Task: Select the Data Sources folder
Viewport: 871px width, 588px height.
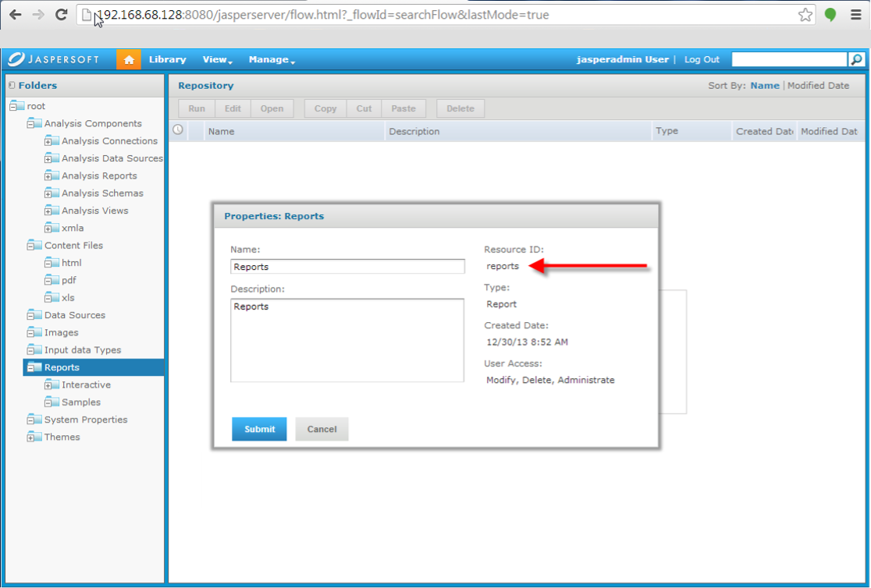Action: click(x=74, y=315)
